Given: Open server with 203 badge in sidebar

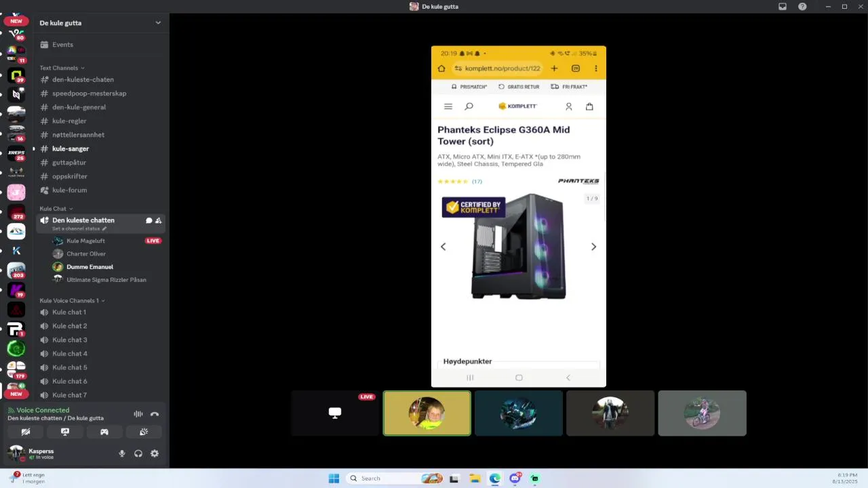Looking at the screenshot, I should click(x=16, y=270).
